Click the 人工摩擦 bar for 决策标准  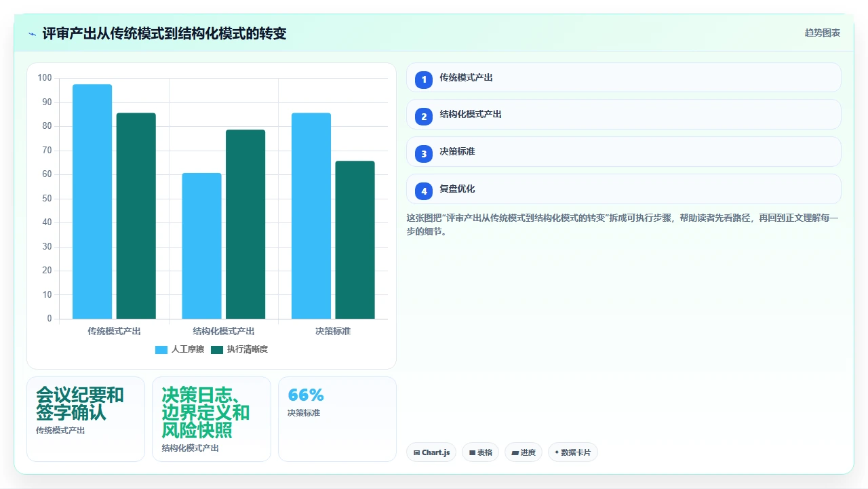pyautogui.click(x=311, y=216)
